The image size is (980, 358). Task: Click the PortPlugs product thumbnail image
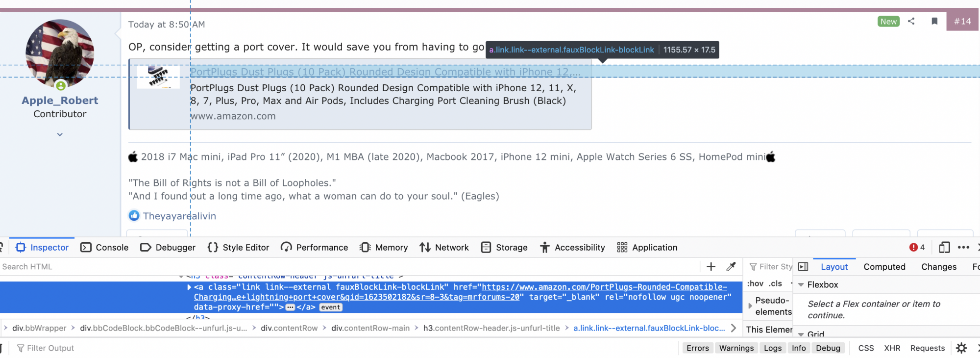158,77
